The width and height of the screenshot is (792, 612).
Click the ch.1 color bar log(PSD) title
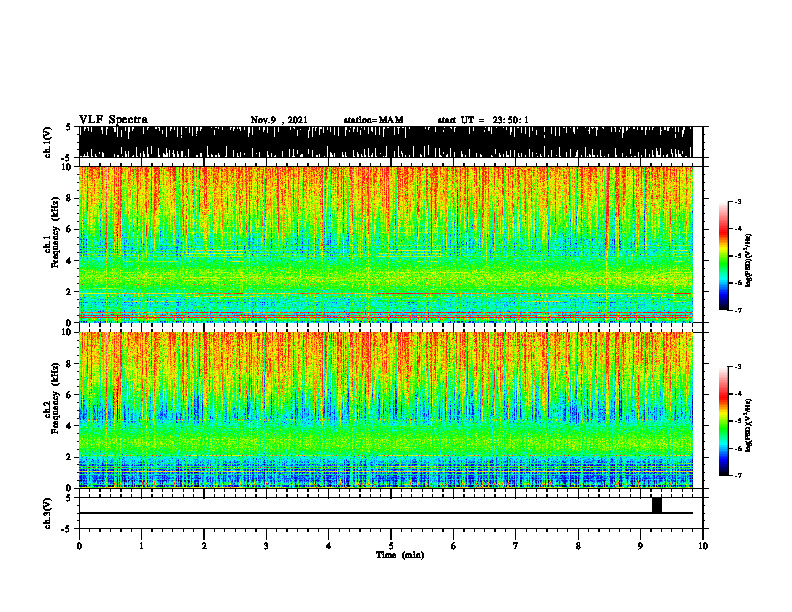(749, 261)
